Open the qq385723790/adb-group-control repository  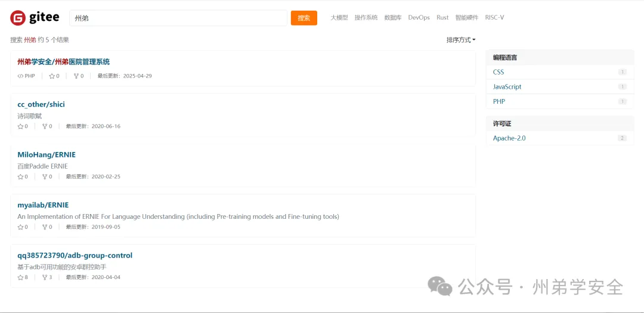[75, 256]
